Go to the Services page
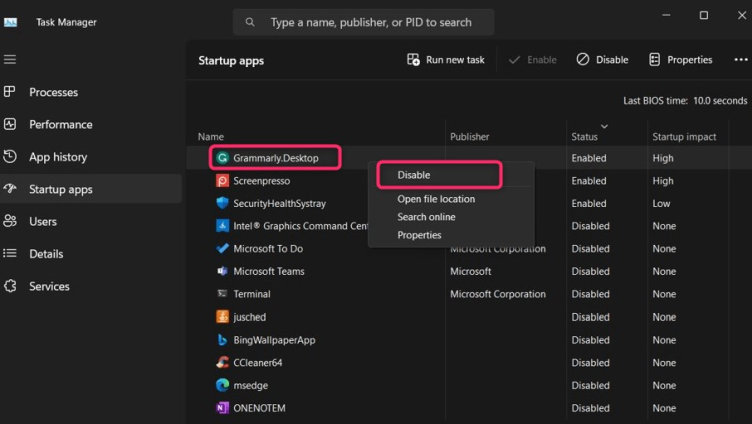Viewport: 752px width, 424px height. click(x=49, y=287)
